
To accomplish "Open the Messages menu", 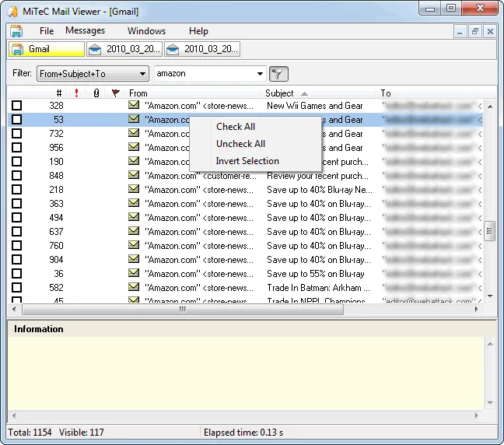I will 86,30.
